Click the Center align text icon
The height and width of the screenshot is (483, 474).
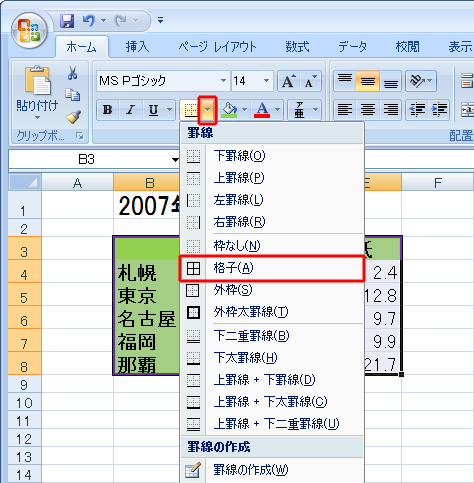368,109
